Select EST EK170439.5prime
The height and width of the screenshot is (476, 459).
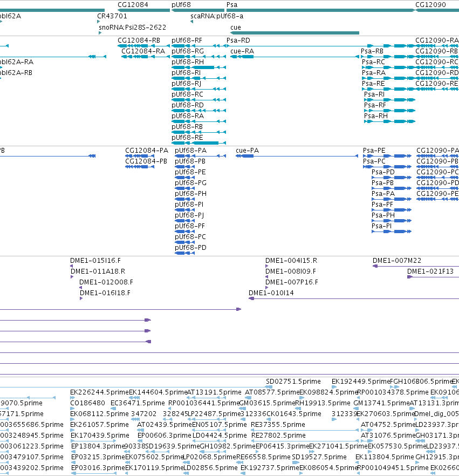coord(93,441)
